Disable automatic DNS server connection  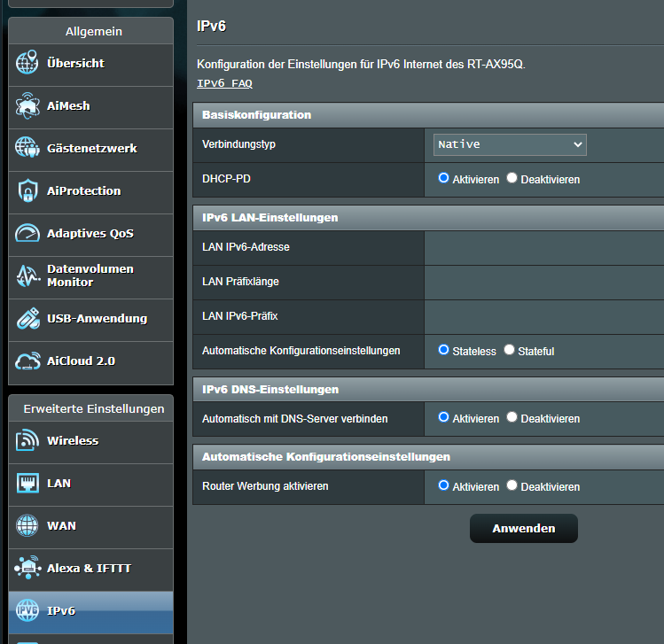tap(512, 416)
